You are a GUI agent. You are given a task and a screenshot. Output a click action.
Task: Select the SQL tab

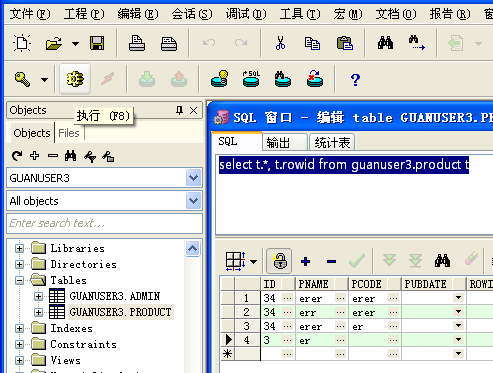[237, 141]
